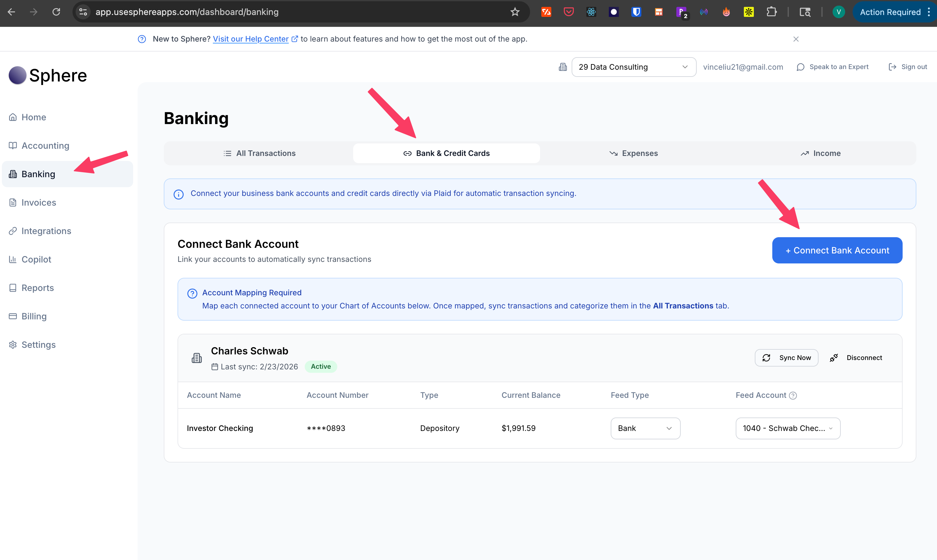Screen dimensions: 937x560
Task: Click the building icon beside company selector
Action: [x=563, y=67]
